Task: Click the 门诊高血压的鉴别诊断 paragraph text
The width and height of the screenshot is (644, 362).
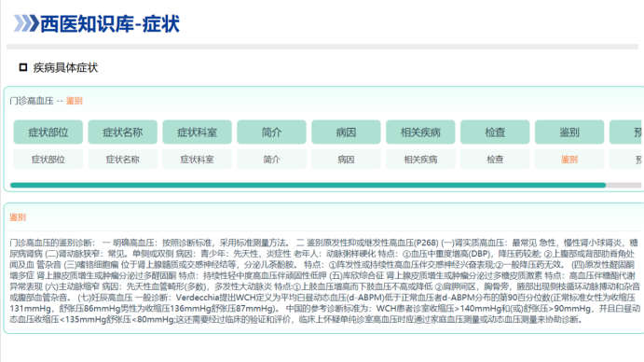Action: [x=324, y=281]
